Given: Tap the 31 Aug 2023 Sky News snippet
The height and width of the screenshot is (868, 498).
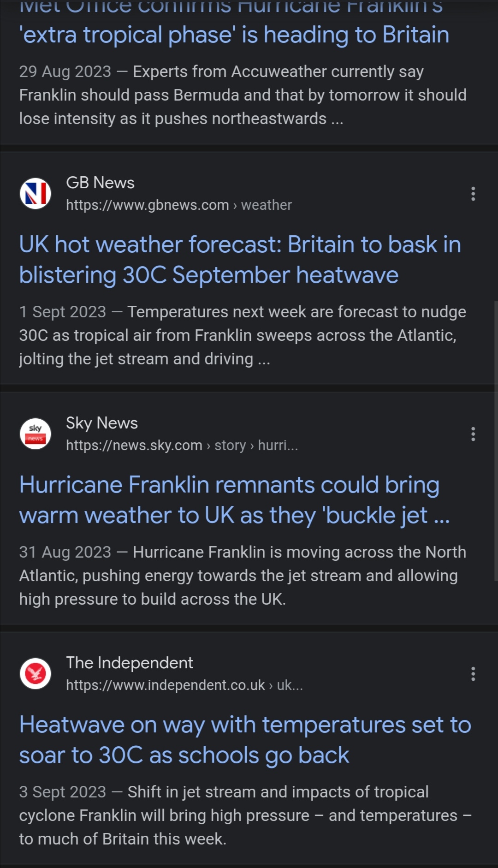Looking at the screenshot, I should click(243, 576).
